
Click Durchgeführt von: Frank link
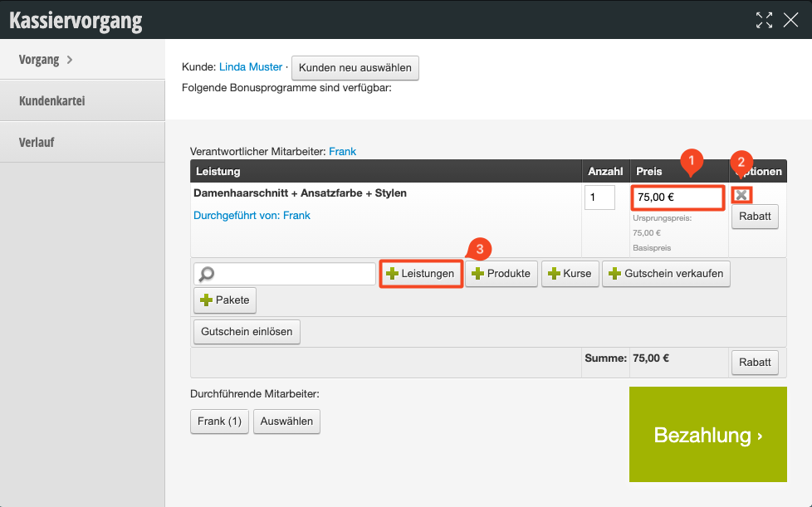252,216
